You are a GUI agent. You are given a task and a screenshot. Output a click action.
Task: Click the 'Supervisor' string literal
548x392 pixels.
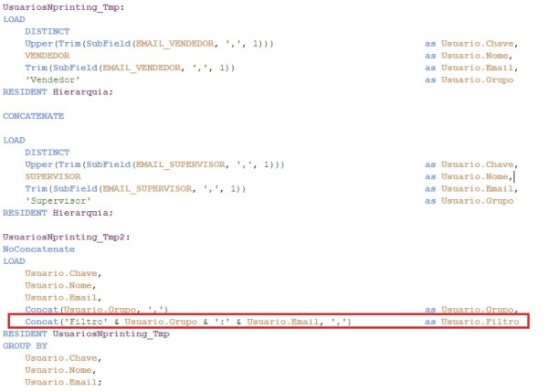point(58,199)
